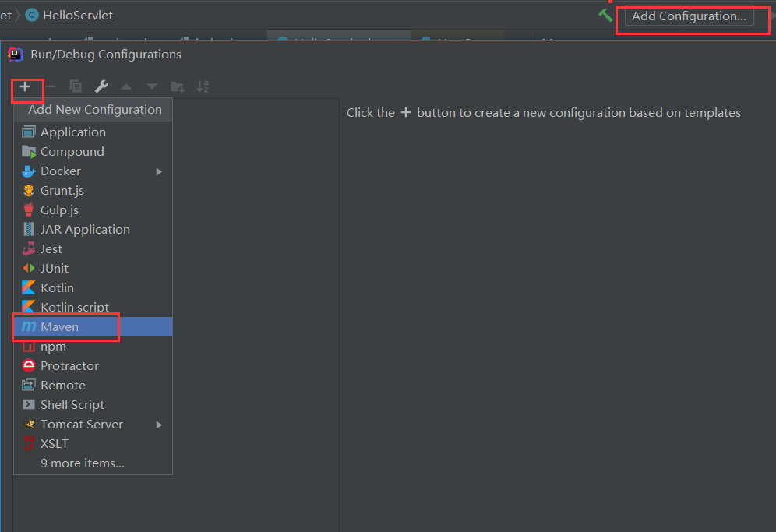Select npm configuration type
Image resolution: width=776 pixels, height=532 pixels.
(93, 347)
